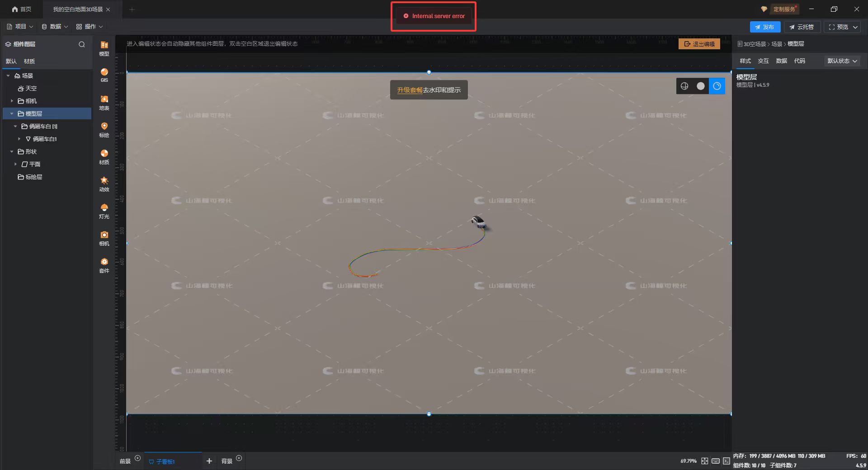868x470 pixels.
Task: Open the 灯光 lighting tool
Action: tap(104, 211)
